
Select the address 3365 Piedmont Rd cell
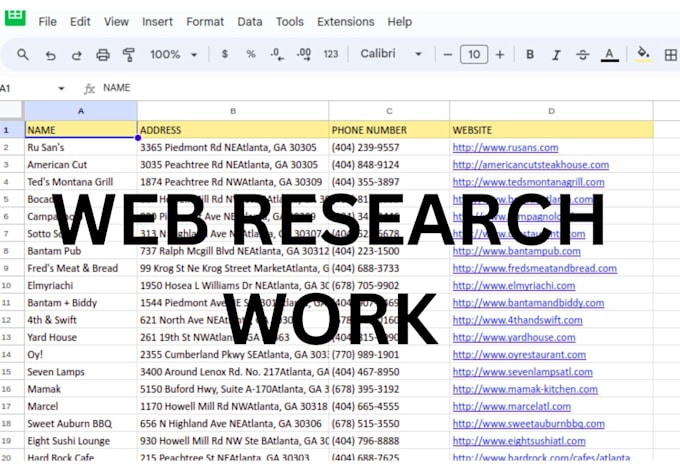(x=233, y=147)
